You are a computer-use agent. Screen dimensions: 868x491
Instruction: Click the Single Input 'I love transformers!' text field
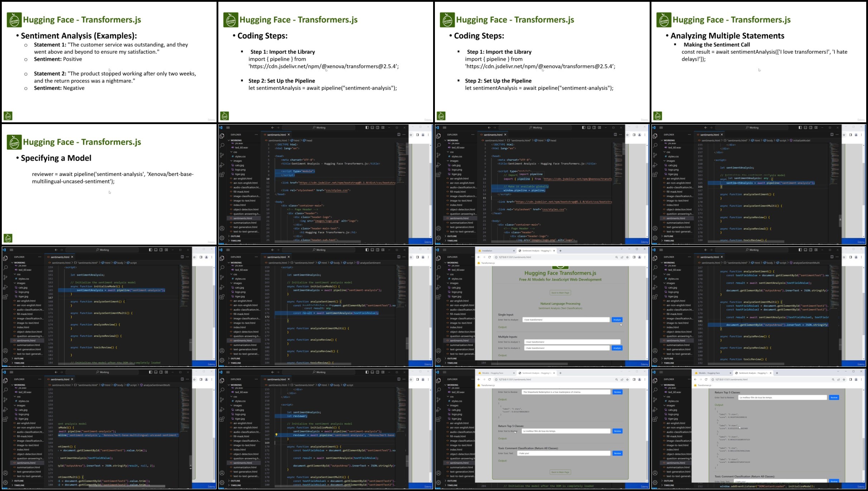(x=566, y=320)
